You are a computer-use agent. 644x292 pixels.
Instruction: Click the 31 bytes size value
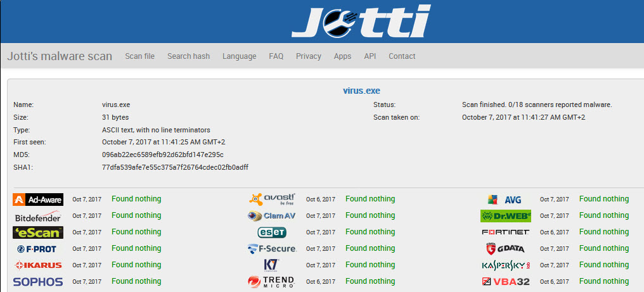[115, 117]
